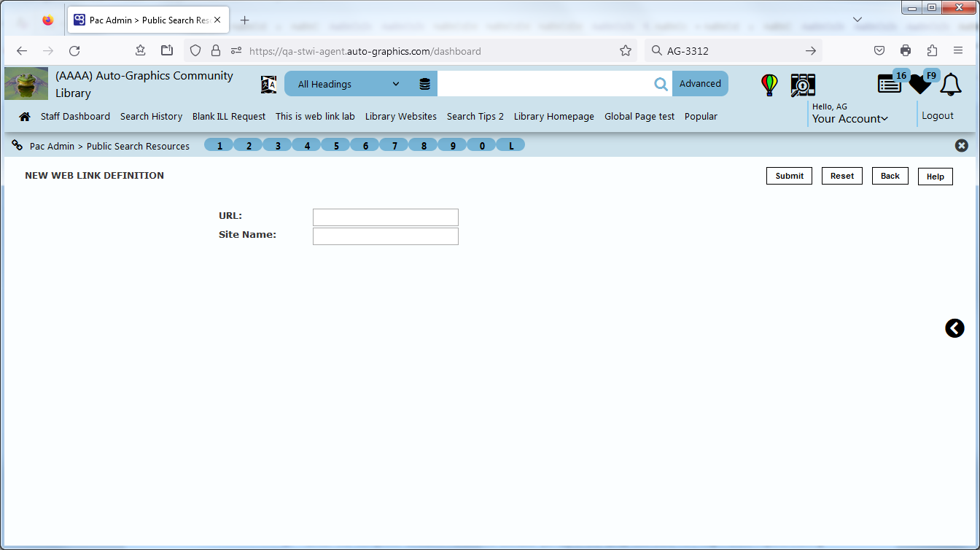Open Firefox print icon

(906, 50)
